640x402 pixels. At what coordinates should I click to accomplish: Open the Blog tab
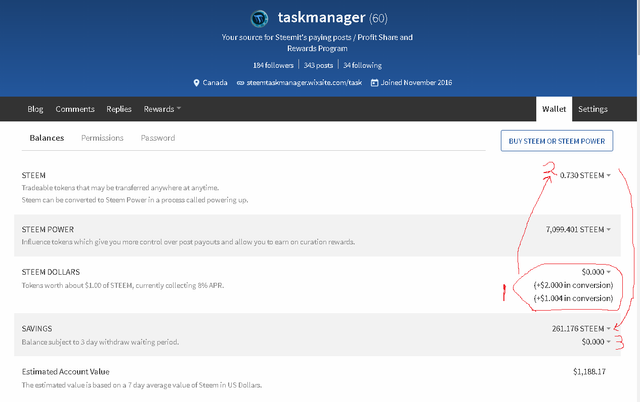35,109
